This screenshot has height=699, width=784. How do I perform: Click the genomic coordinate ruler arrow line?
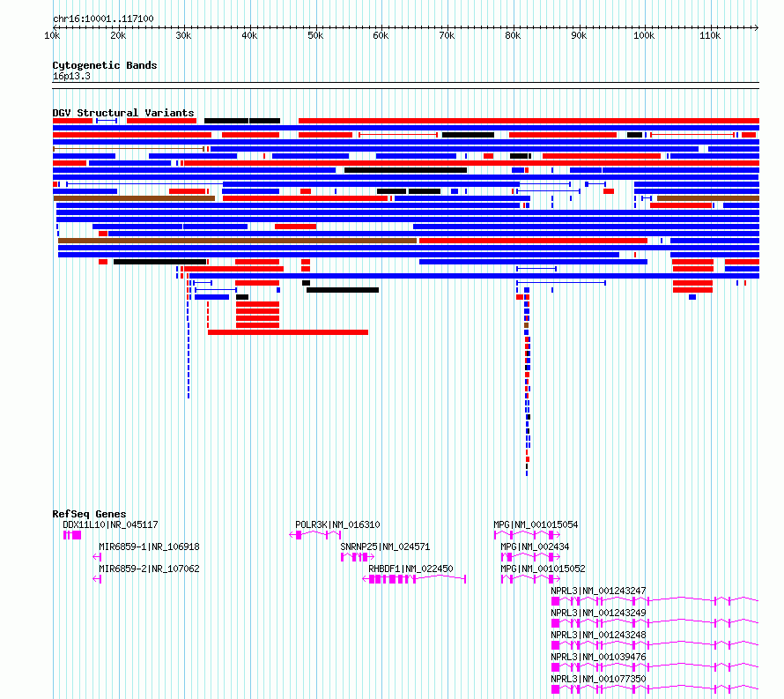(405, 27)
